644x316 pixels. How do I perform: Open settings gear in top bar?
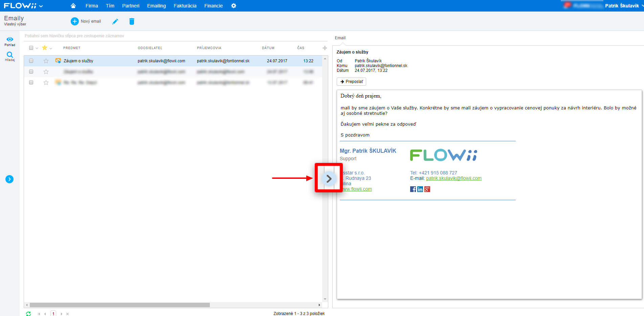coord(234,6)
